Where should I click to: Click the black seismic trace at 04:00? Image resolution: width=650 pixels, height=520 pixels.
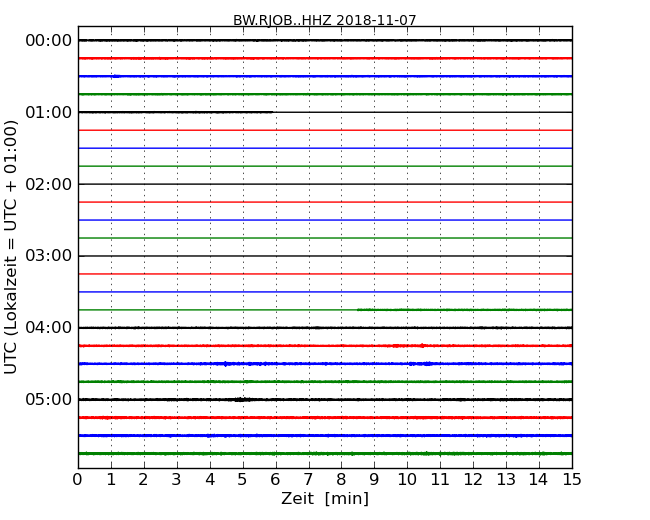[x=325, y=328]
